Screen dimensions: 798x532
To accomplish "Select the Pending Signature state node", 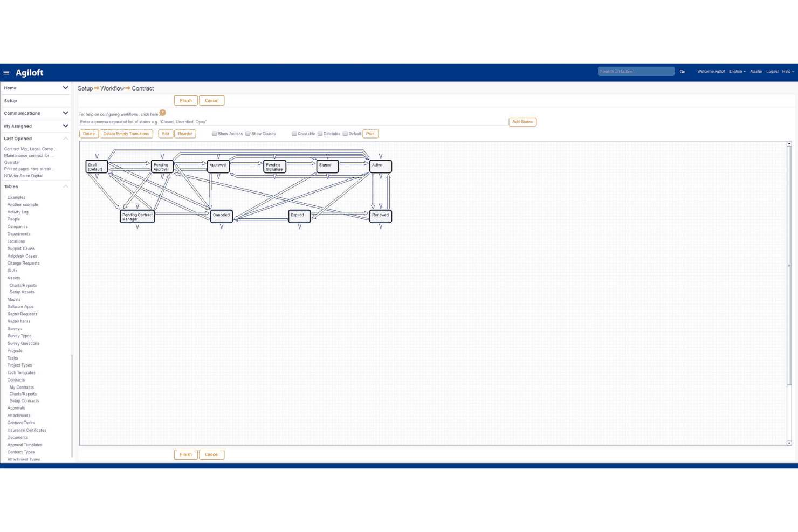I will point(275,167).
